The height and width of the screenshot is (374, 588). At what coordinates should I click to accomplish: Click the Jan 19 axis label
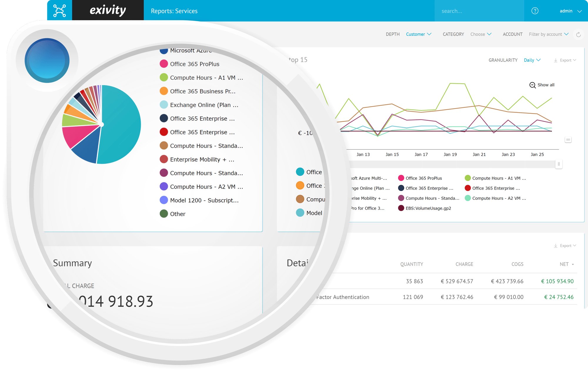point(450,154)
